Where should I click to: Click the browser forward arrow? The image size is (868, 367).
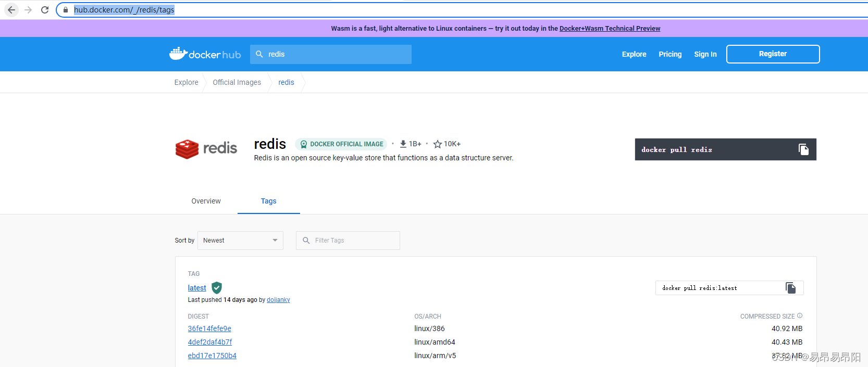[28, 10]
